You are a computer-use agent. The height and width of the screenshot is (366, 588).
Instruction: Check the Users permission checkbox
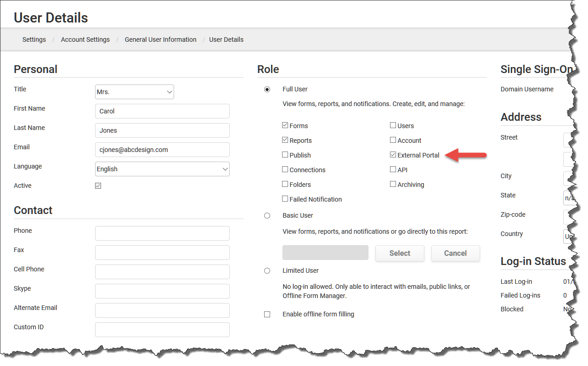[393, 125]
